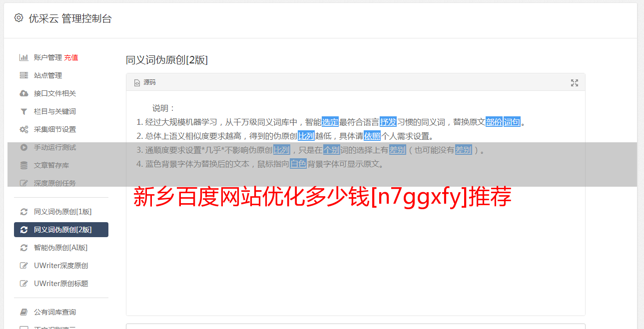Click highlighted replaced word 选定
Image resolution: width=644 pixels, height=329 pixels.
click(330, 122)
